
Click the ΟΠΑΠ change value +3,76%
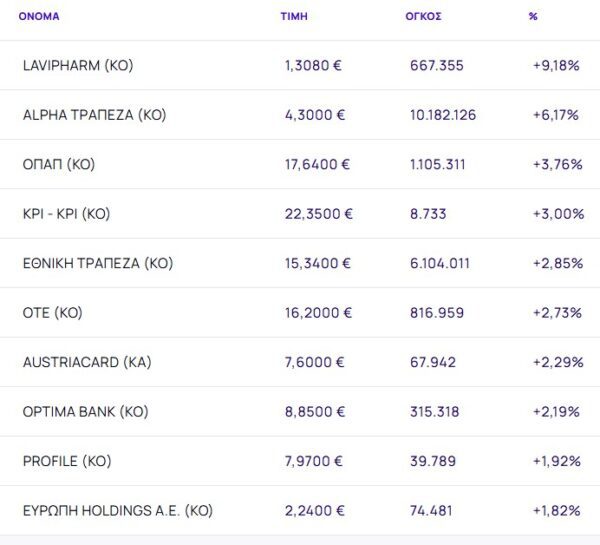558,164
